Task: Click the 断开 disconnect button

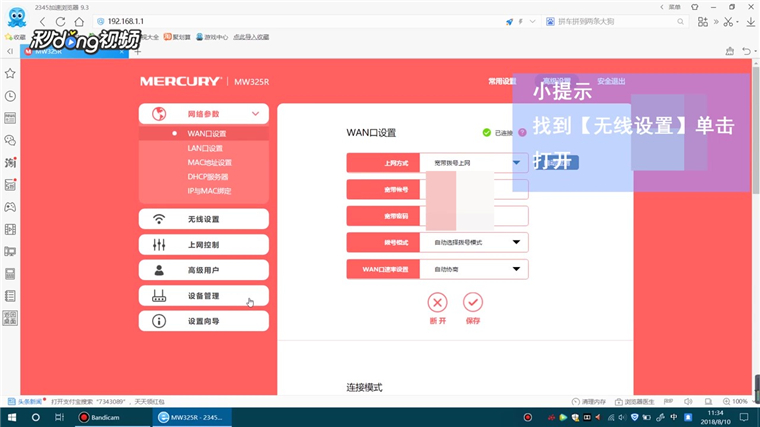Action: [437, 308]
